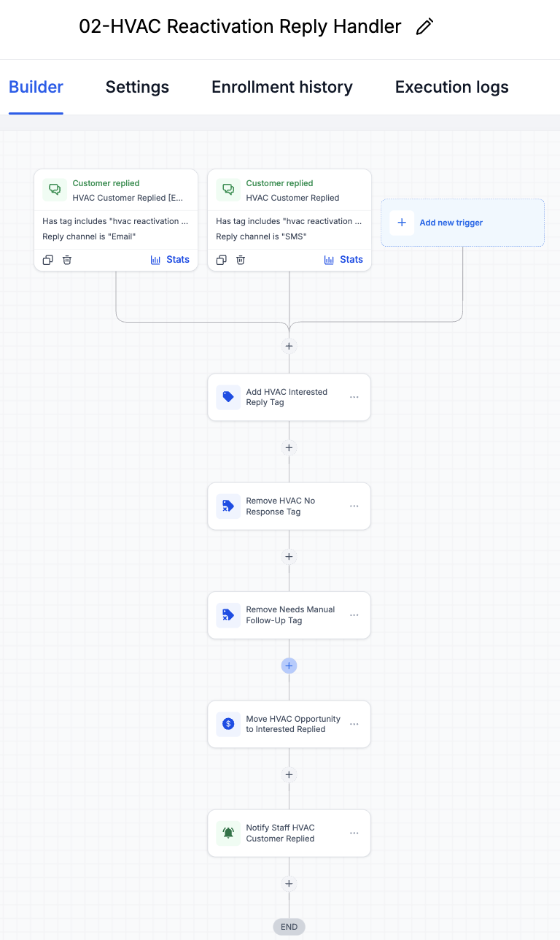Switch to the Builder tab
This screenshot has width=560, height=940.
click(36, 88)
